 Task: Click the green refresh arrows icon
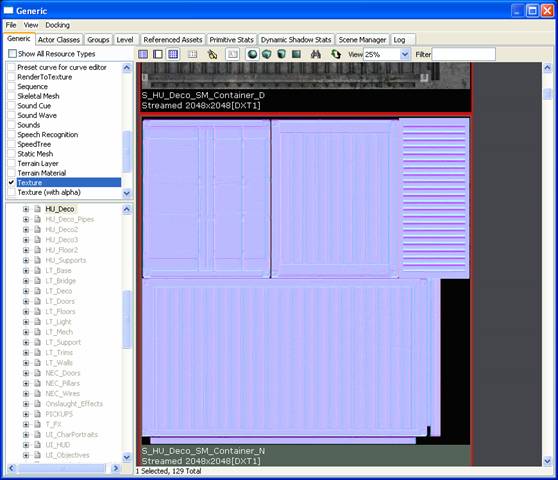(x=336, y=54)
